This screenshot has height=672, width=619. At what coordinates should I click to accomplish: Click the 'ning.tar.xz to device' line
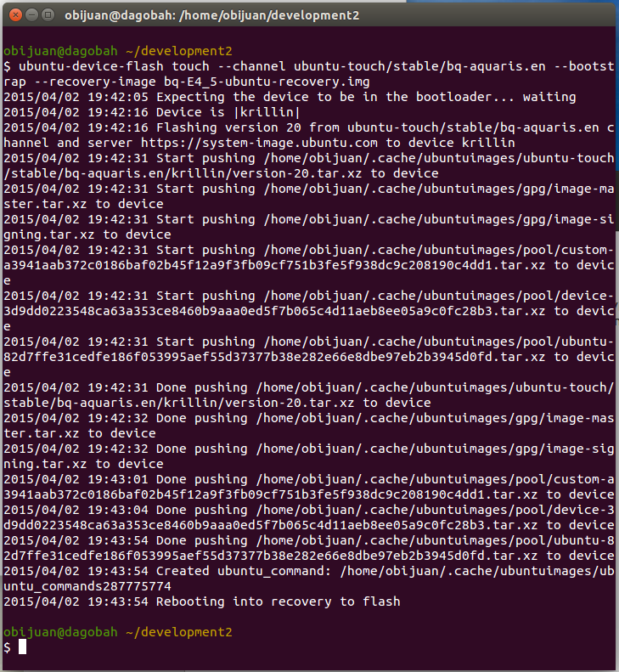83,464
